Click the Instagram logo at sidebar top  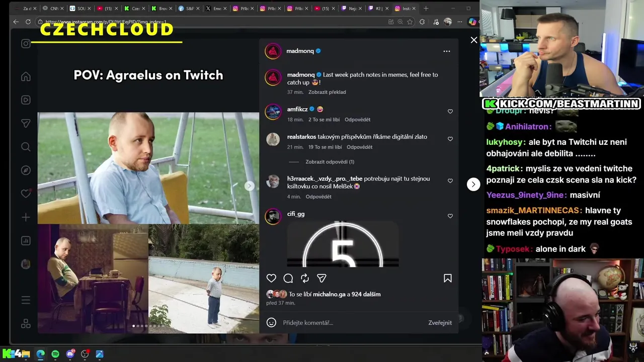click(26, 44)
